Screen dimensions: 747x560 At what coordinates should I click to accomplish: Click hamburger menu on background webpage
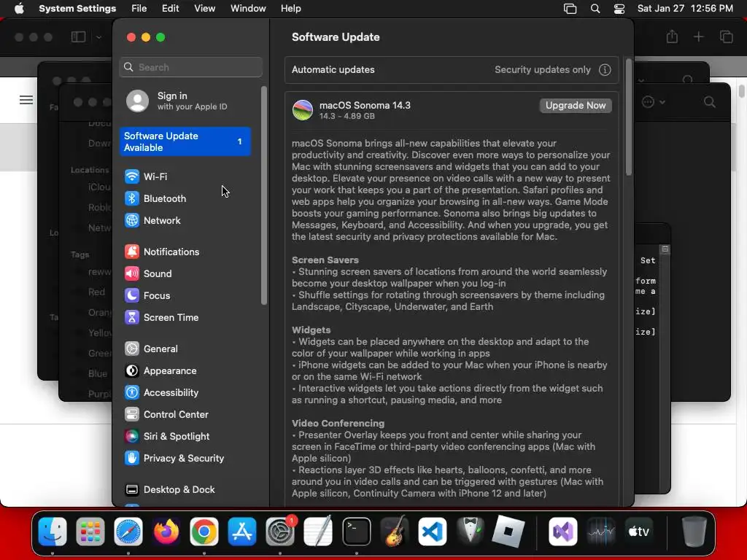(26, 99)
